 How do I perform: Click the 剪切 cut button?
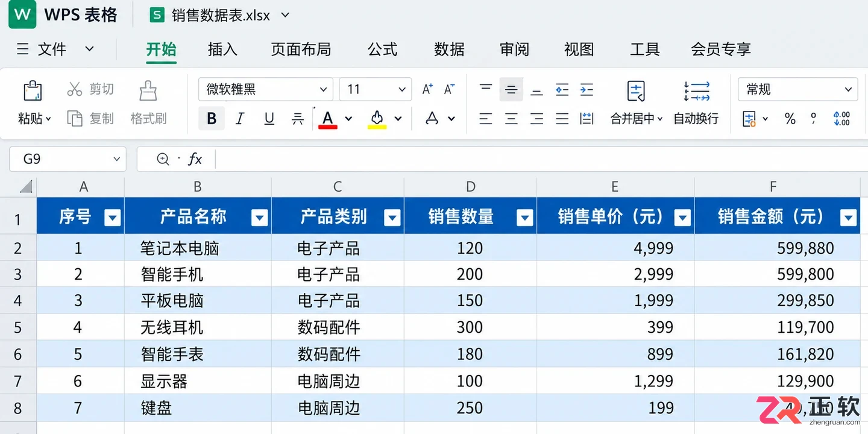(90, 89)
